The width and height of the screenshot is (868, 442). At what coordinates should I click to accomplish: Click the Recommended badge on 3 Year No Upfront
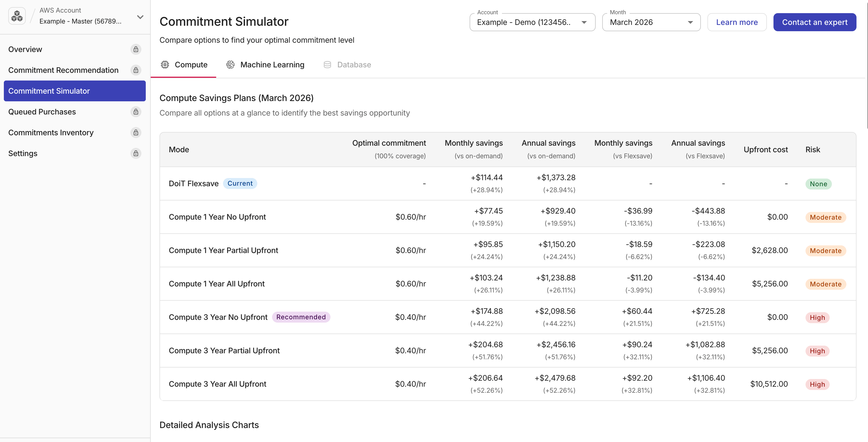tap(301, 317)
